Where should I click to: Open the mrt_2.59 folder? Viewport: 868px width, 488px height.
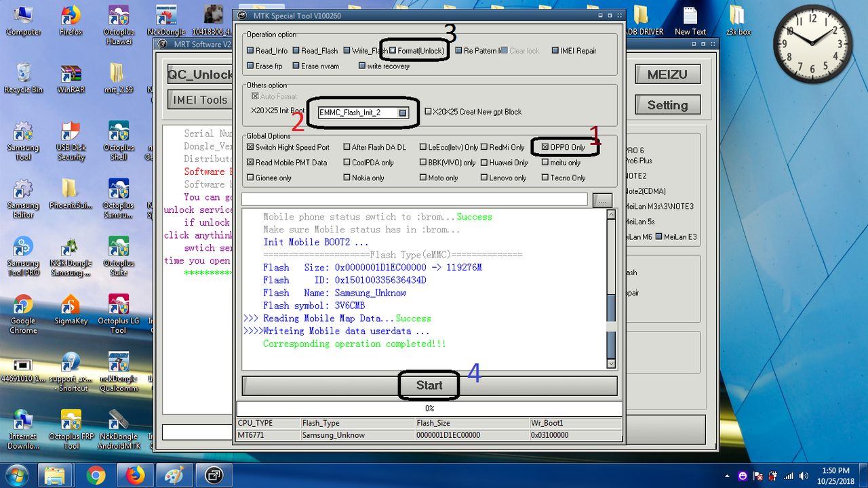(x=118, y=78)
